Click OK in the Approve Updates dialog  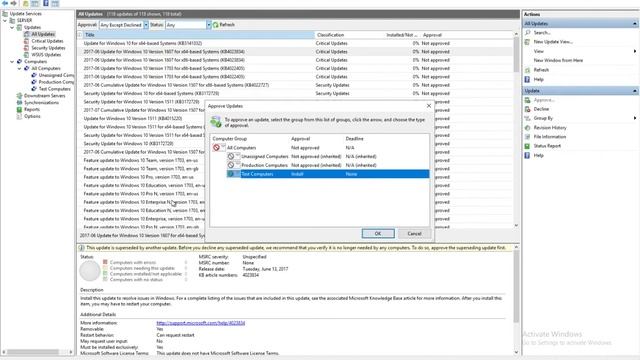pos(378,233)
